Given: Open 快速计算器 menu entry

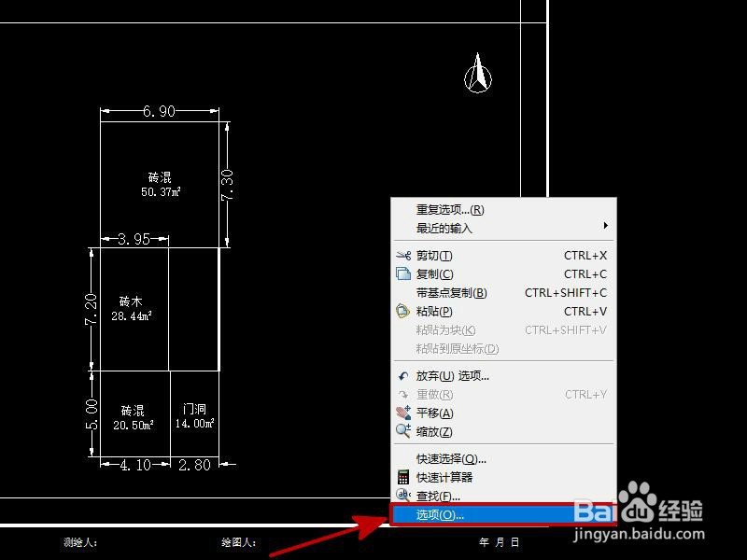Looking at the screenshot, I should 503,477.
